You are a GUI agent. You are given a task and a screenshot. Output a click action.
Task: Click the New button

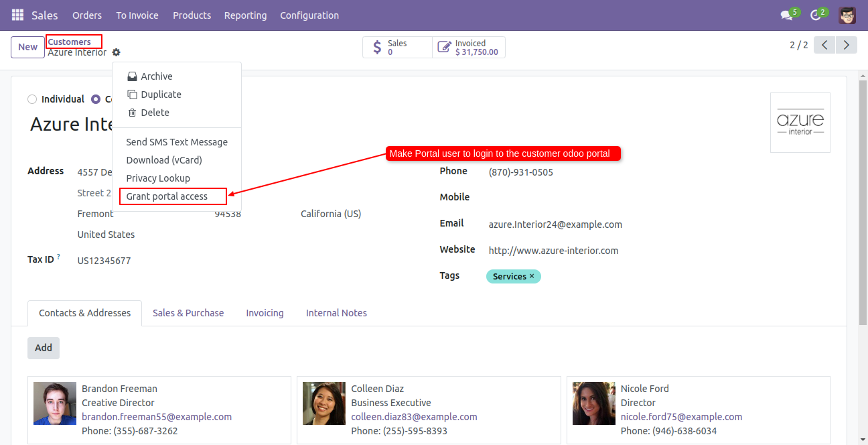28,47
